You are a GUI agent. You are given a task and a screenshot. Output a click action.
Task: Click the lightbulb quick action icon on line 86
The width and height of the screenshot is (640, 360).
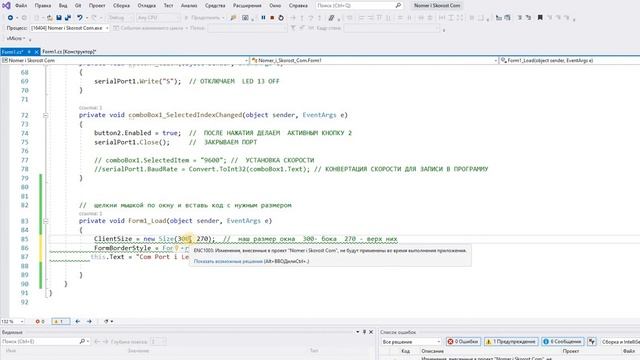pos(177,248)
